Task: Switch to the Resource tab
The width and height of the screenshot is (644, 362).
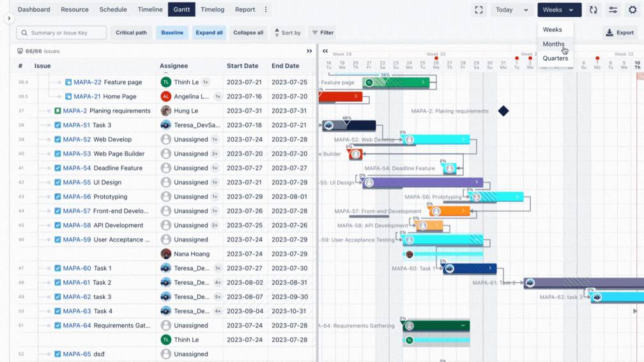Action: click(75, 10)
